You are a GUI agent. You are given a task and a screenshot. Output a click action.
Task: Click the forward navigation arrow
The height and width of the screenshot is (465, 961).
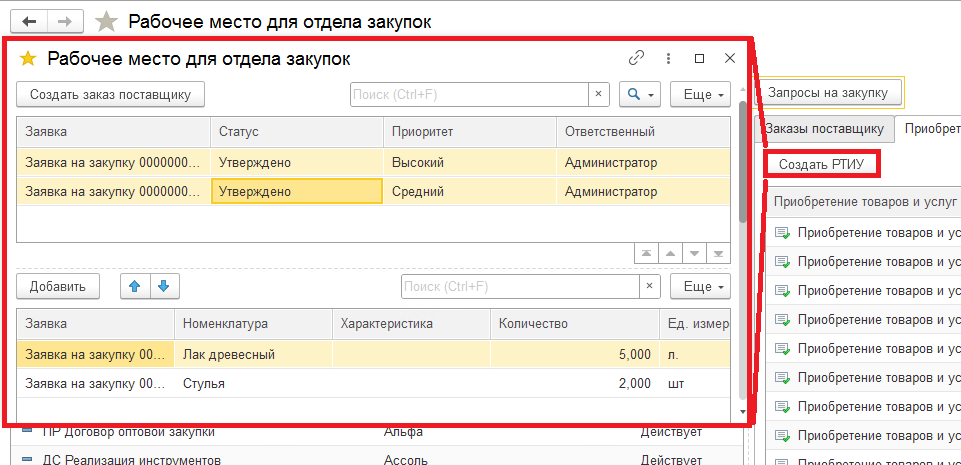(x=66, y=21)
